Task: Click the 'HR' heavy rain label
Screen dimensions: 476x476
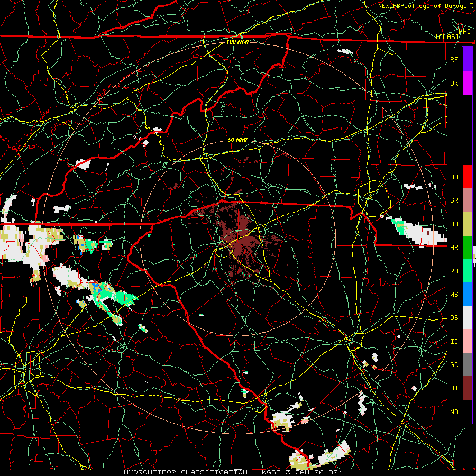Action: 454,248
